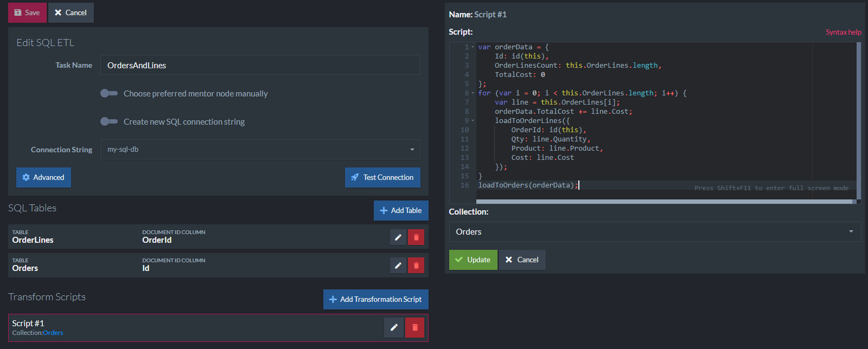868x349 pixels.
Task: Edit the Orders table entry
Action: (398, 265)
